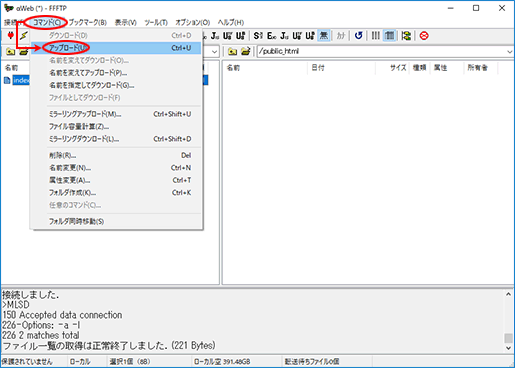Select host JIS kanji code button

(x=284, y=35)
